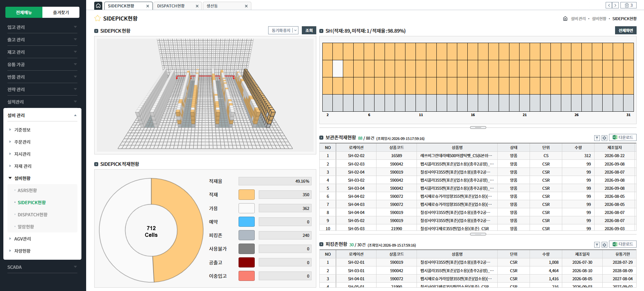Expand the 출고 관리 menu
This screenshot has height=291, width=644.
(x=42, y=39)
